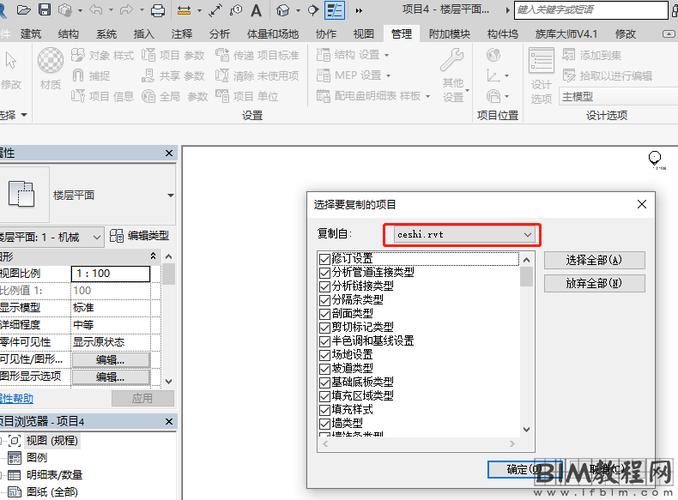Uncheck the 分析管道连接类型 checkbox

pos(325,272)
